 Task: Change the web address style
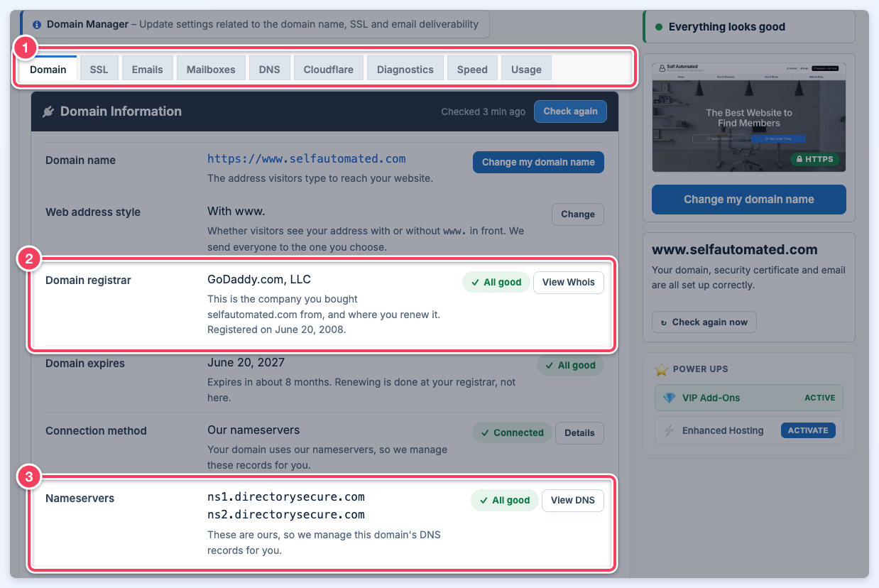[578, 214]
